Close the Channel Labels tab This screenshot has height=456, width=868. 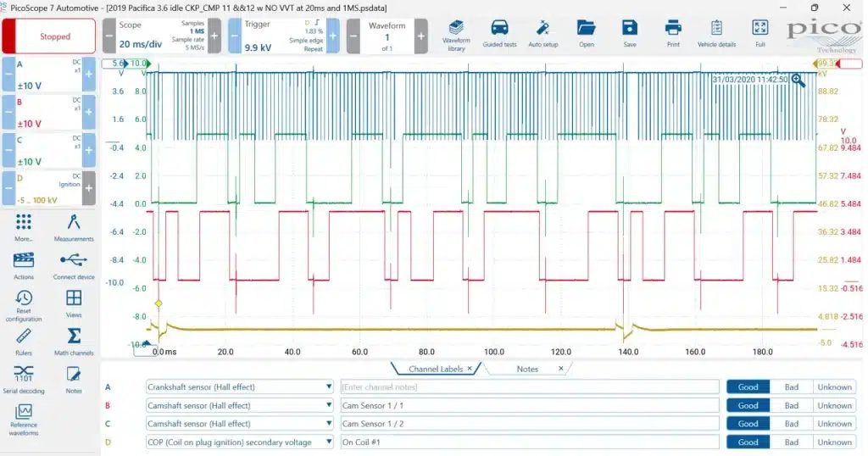(x=470, y=368)
